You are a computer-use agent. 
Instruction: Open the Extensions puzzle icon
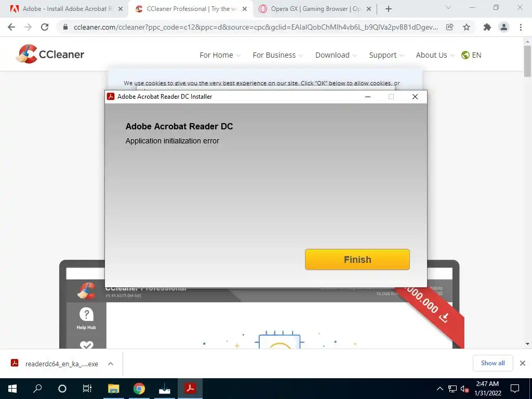tap(487, 27)
